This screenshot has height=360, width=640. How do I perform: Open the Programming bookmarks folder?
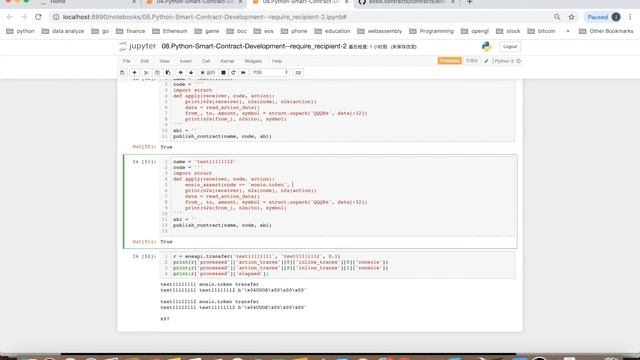coord(431,31)
